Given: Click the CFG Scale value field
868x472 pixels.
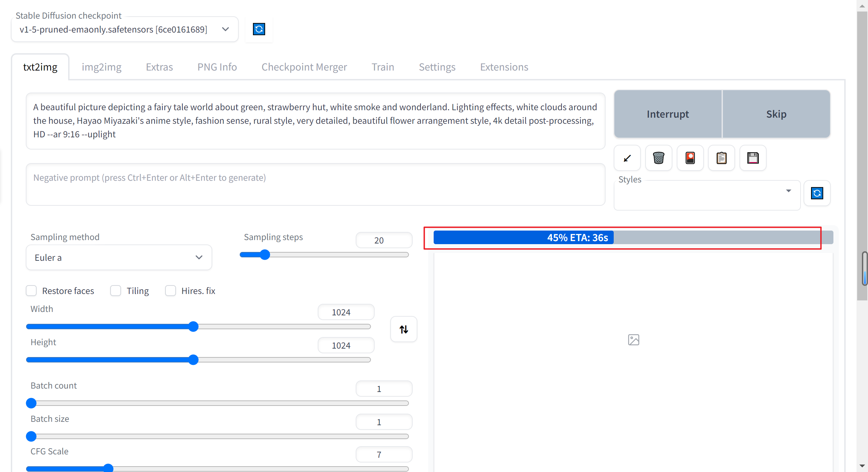Looking at the screenshot, I should pyautogui.click(x=384, y=454).
